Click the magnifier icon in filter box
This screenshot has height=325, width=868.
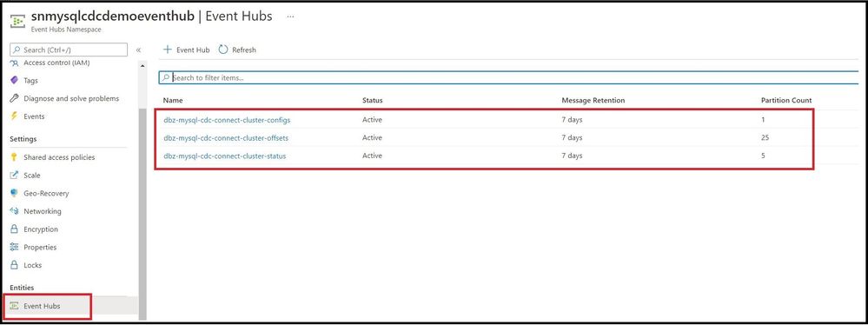[165, 77]
